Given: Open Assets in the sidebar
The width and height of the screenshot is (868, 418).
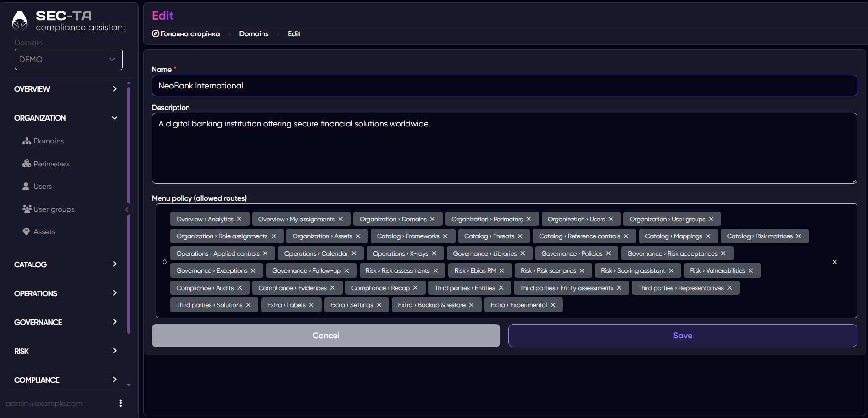Looking at the screenshot, I should click(39, 232).
